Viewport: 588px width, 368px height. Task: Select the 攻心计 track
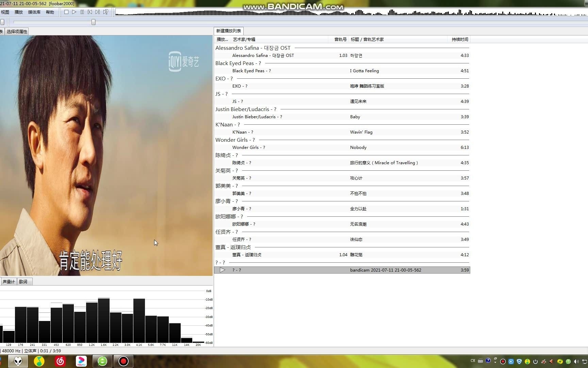click(x=342, y=178)
